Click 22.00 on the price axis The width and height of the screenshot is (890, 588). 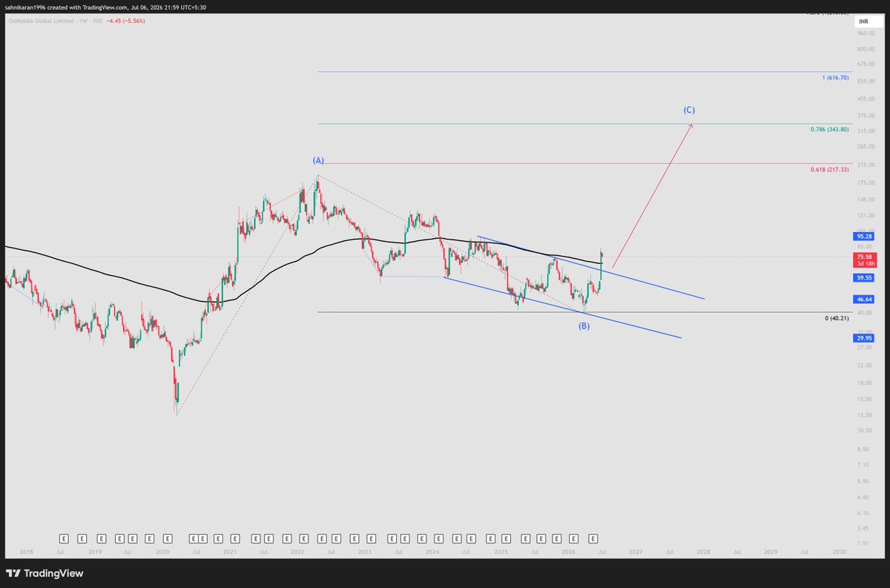tap(863, 365)
